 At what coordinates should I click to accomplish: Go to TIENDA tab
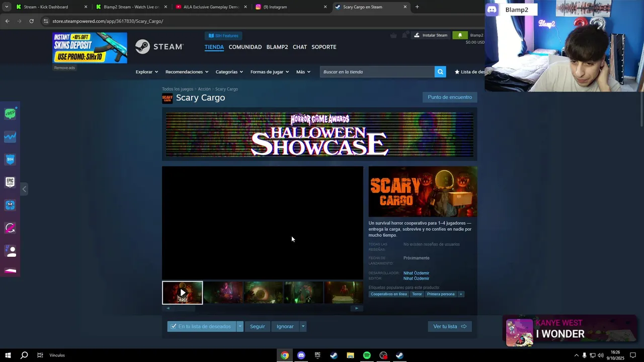214,47
